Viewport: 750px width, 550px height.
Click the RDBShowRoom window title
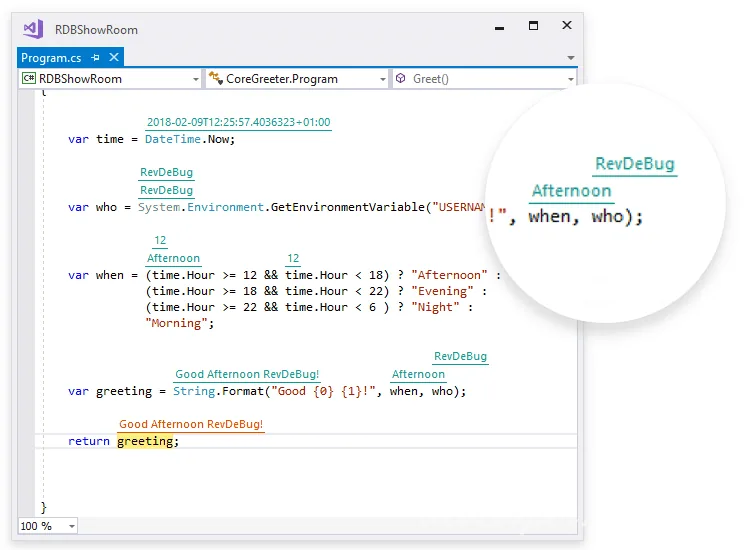[x=96, y=30]
